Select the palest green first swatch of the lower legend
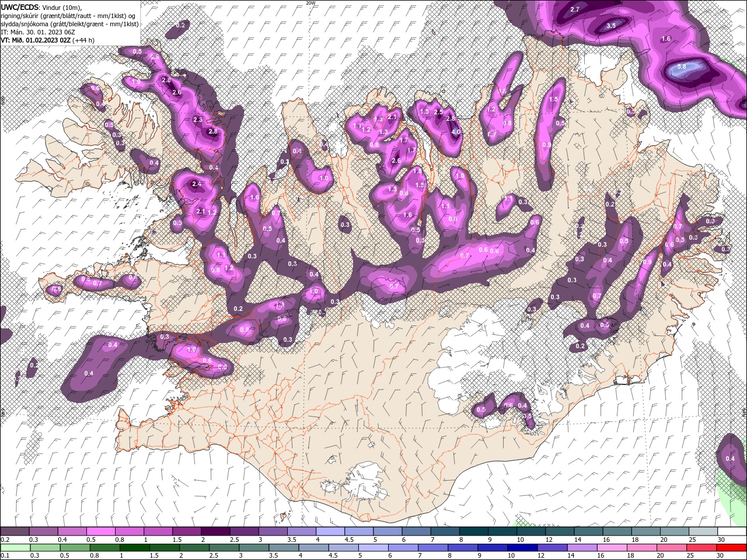Image resolution: width=747 pixels, height=560 pixels. [x=15, y=548]
